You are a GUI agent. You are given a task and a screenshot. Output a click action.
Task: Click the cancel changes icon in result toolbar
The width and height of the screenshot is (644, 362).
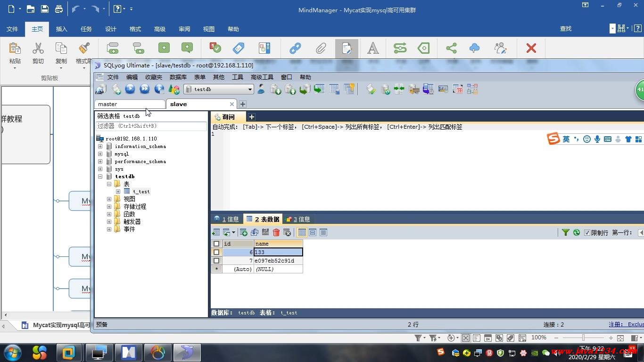point(287,232)
